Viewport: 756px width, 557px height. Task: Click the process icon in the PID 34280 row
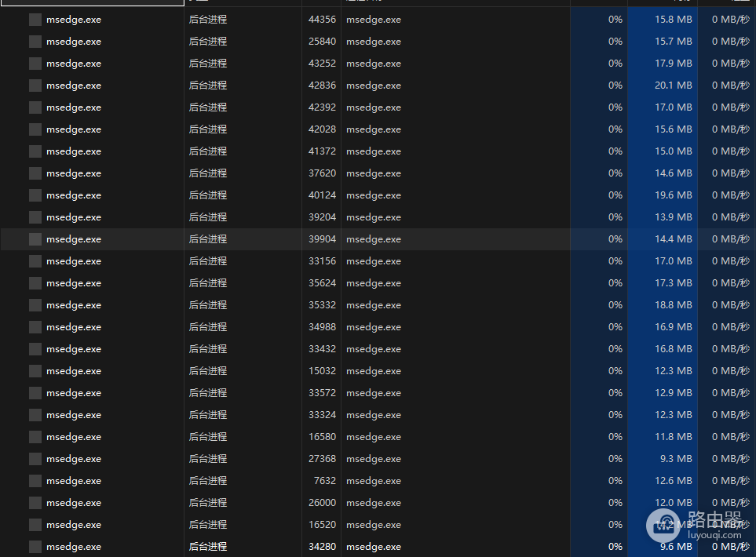point(35,547)
